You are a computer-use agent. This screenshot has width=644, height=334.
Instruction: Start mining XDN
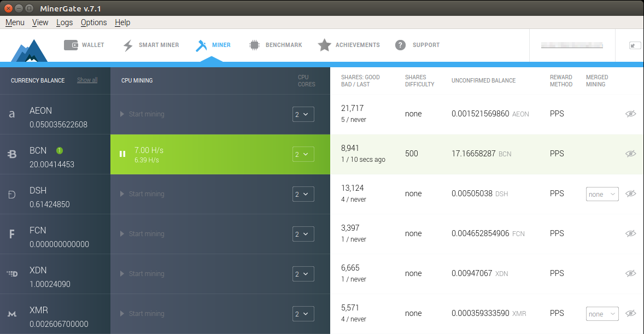pyautogui.click(x=142, y=274)
